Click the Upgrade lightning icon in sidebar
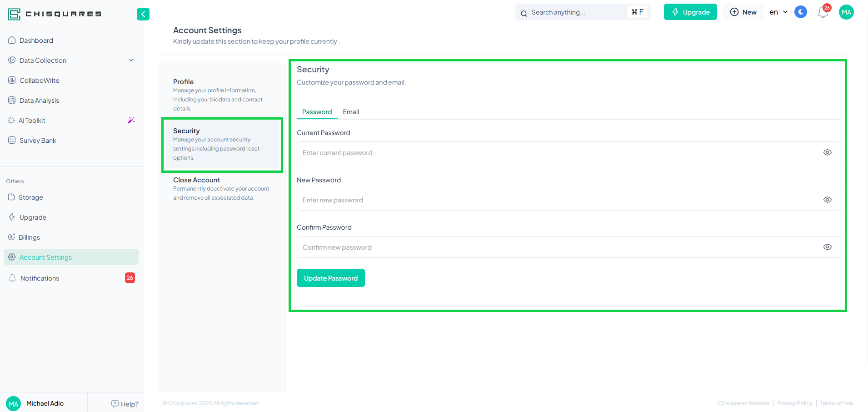Viewport: 868px width, 412px height. pos(12,217)
